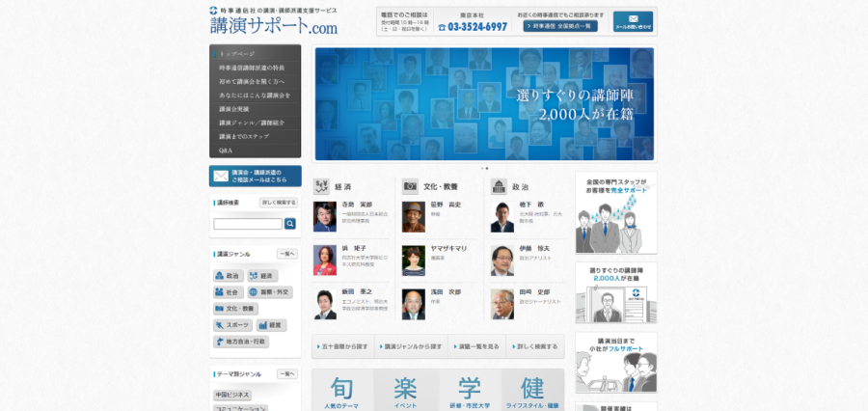Select the 文化・教養 genre tag in sidebar

tap(236, 309)
